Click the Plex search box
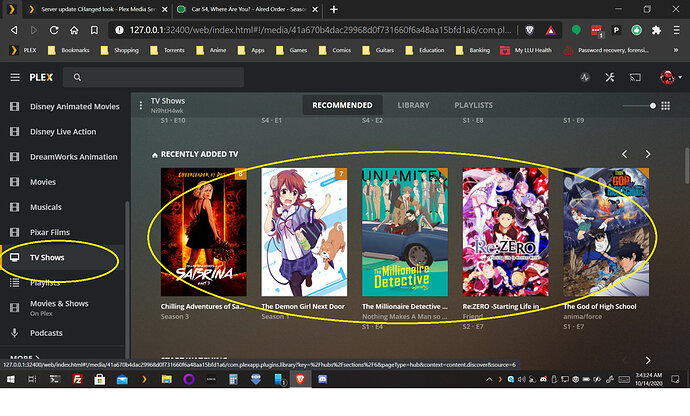Screen dimensions: 690x416 (x=154, y=77)
